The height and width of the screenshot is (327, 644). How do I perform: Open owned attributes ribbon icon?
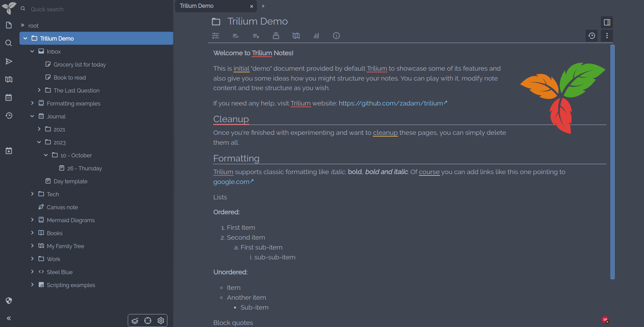point(236,35)
